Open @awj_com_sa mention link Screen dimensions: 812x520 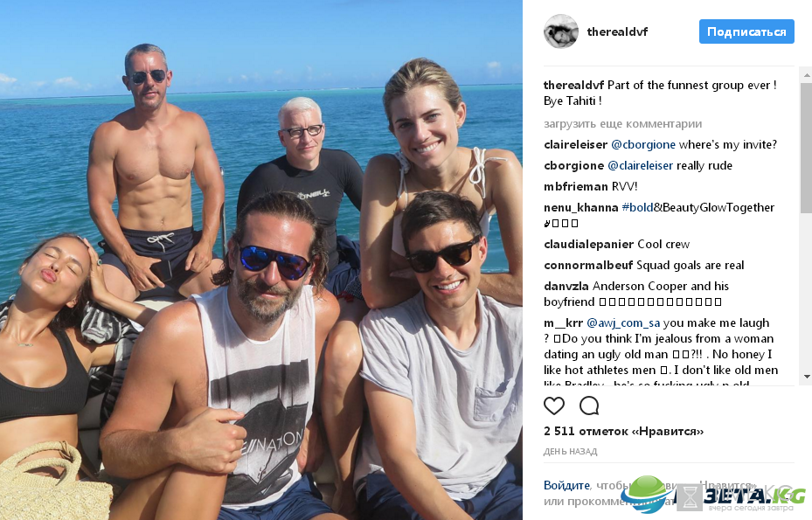coord(623,323)
